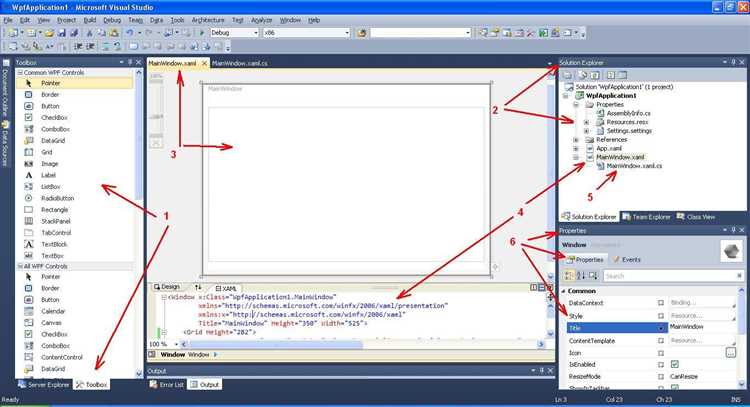The width and height of the screenshot is (750, 407).
Task: Pick the Calendar control in All WPF Controls
Action: (x=75, y=311)
